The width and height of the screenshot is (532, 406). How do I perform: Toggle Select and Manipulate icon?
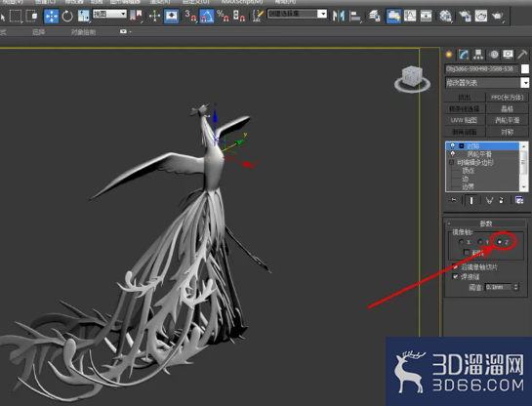[x=154, y=16]
